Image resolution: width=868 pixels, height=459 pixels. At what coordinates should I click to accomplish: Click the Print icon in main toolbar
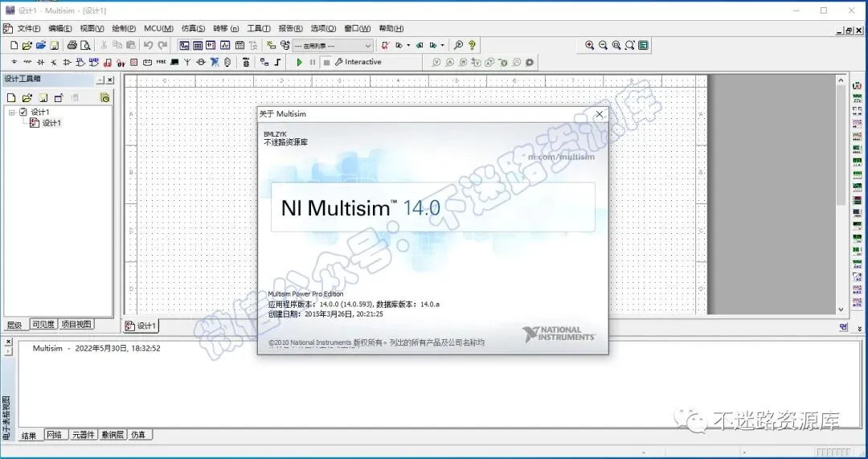pyautogui.click(x=72, y=45)
